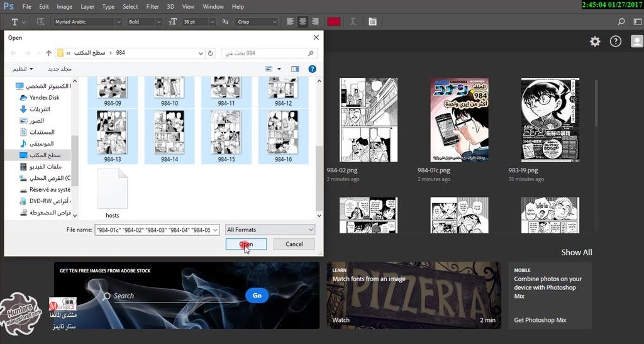Align text right
644x344 pixels.
315,22
